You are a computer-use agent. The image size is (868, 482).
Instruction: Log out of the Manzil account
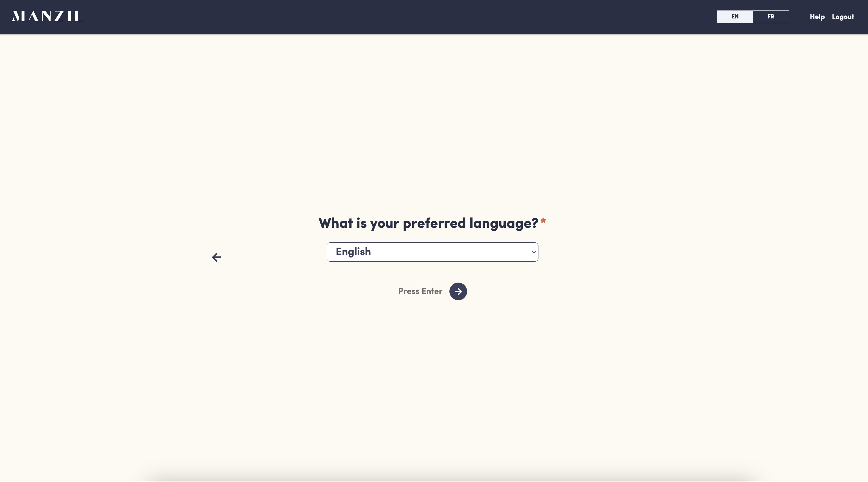[x=843, y=17]
